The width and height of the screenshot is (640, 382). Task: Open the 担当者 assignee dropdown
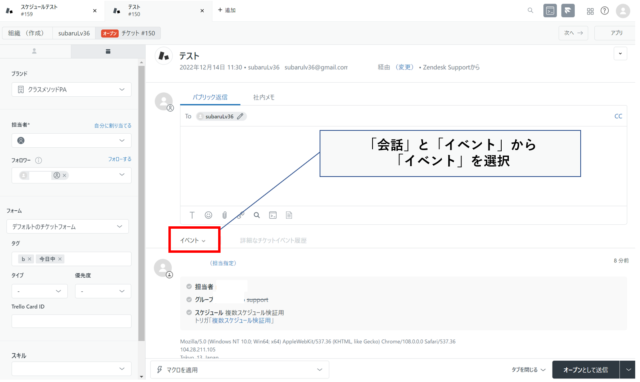[x=71, y=140]
